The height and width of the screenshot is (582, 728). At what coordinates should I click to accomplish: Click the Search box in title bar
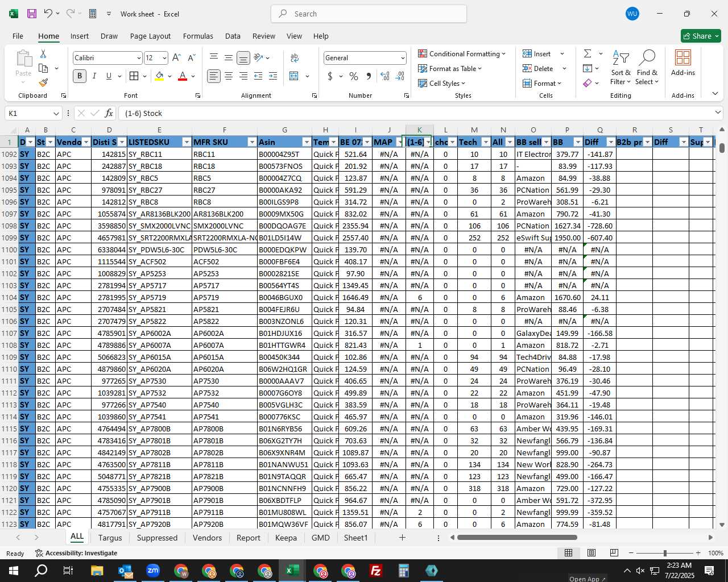(369, 14)
